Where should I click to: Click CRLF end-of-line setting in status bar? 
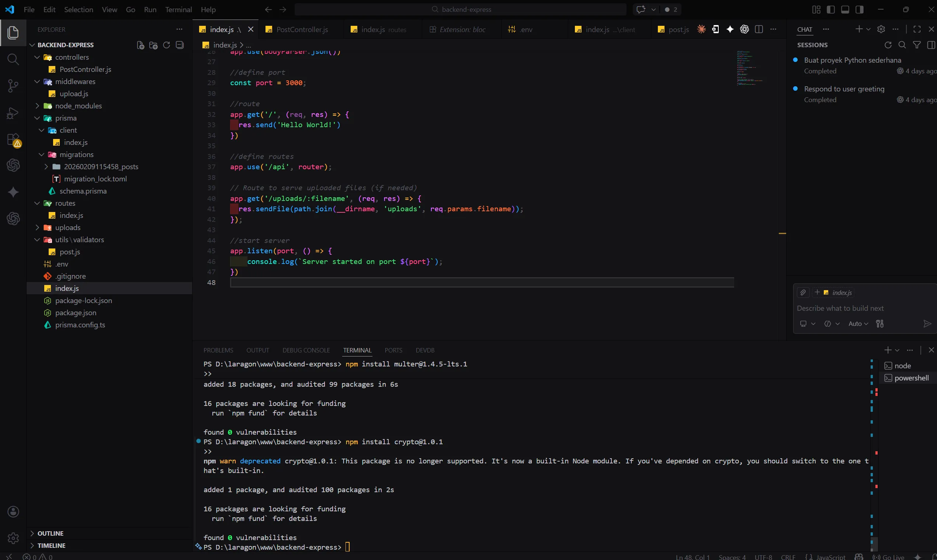(788, 557)
